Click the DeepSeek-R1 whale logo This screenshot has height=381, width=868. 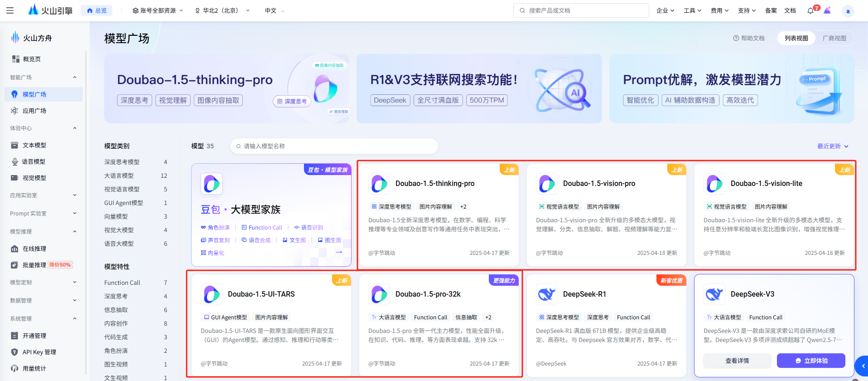(546, 294)
